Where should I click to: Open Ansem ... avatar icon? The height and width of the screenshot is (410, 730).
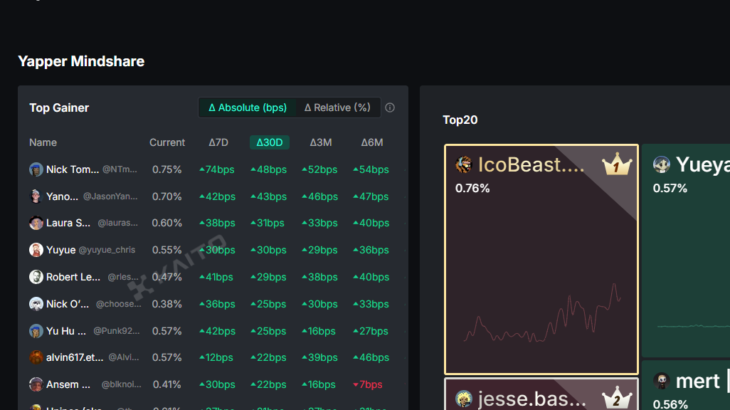coord(36,384)
